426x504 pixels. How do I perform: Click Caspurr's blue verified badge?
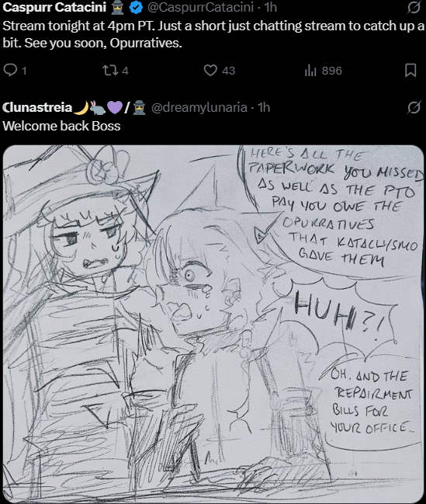136,8
